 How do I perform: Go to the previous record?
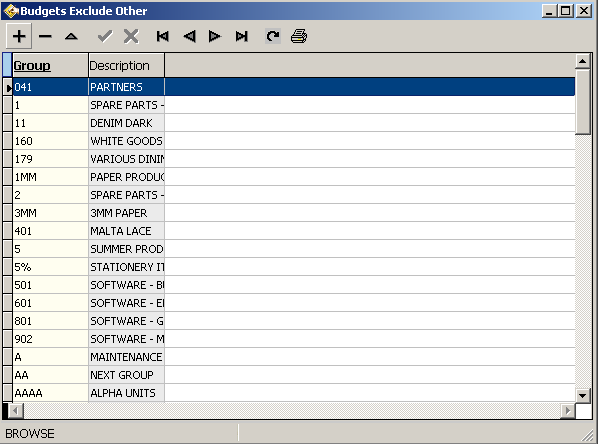click(189, 36)
